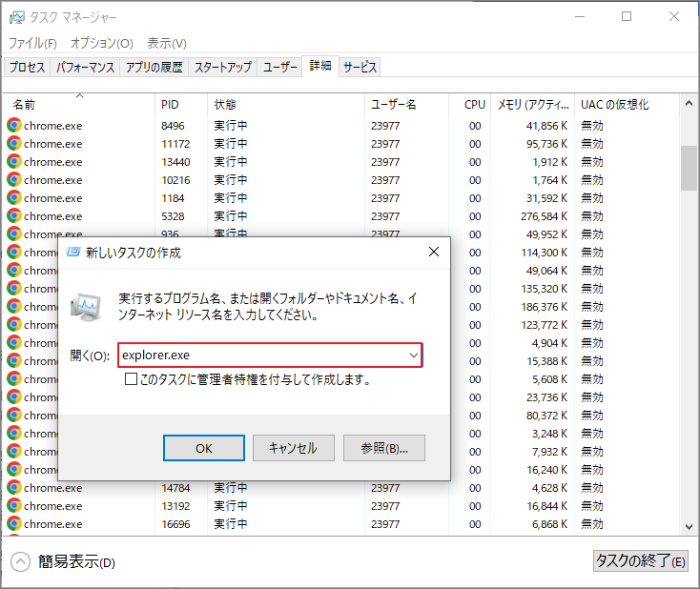Close the new task dialog
Viewport: 700px width, 589px height.
pyautogui.click(x=434, y=253)
